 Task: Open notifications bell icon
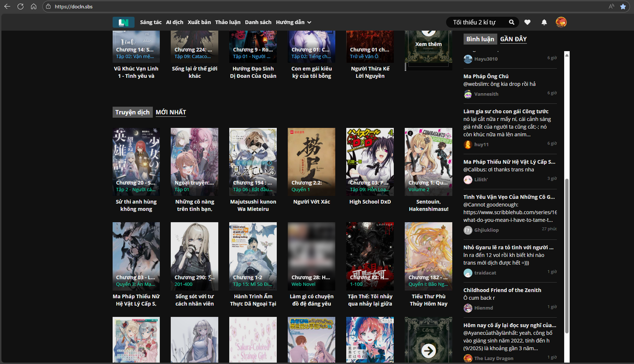[x=544, y=22]
